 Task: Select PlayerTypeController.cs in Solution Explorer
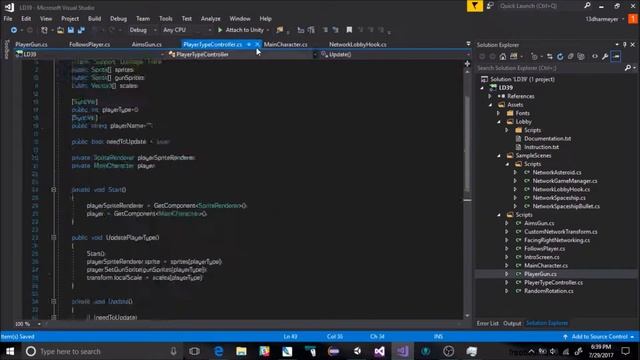coord(553,282)
